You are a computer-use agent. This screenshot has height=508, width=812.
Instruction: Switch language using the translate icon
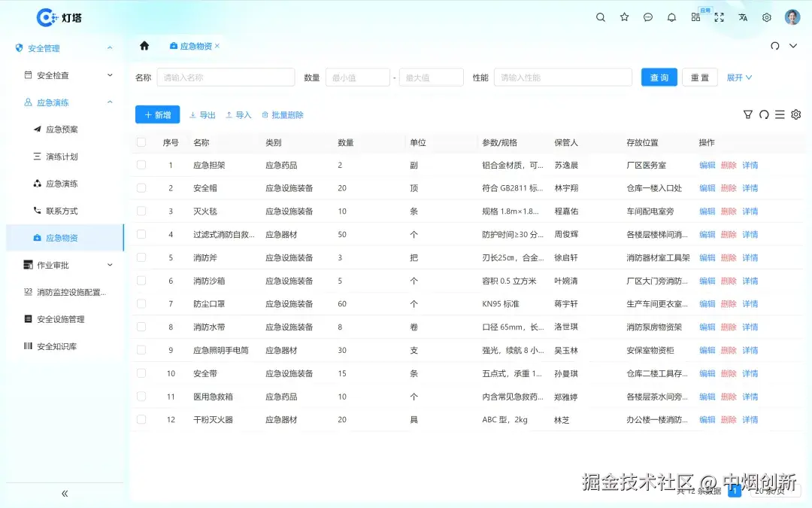[x=743, y=17]
